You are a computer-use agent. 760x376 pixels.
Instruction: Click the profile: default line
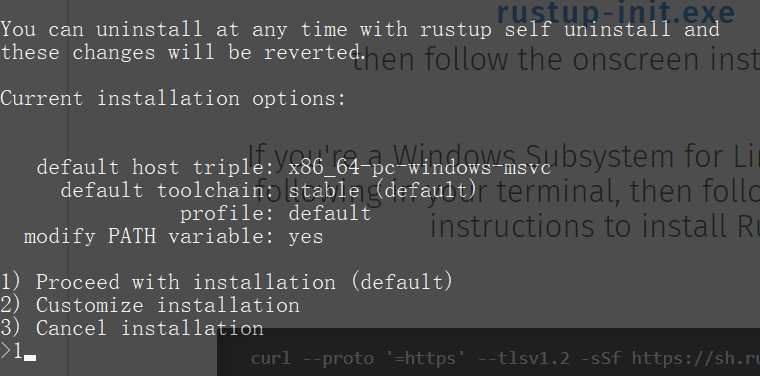coord(276,214)
